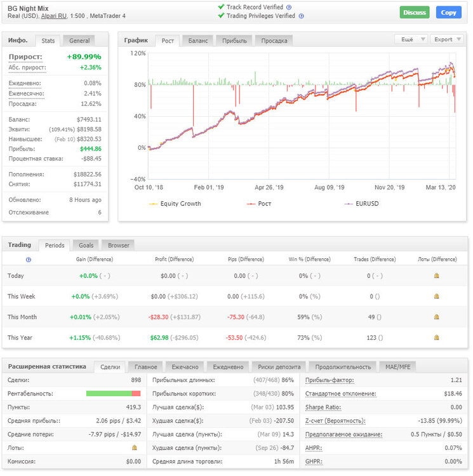Click the lock icon in This Year row

pos(437,337)
